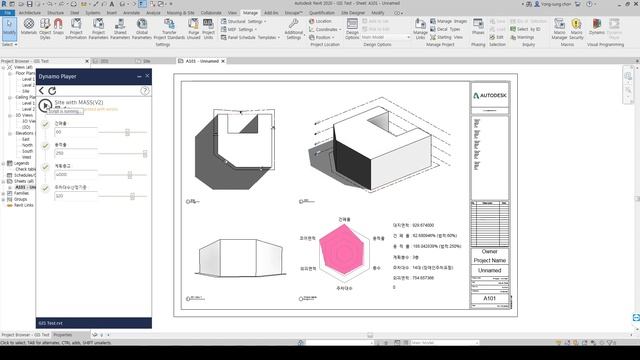Image resolution: width=640 pixels, height=360 pixels.
Task: Open Project Information dialog
Action: coord(76,29)
